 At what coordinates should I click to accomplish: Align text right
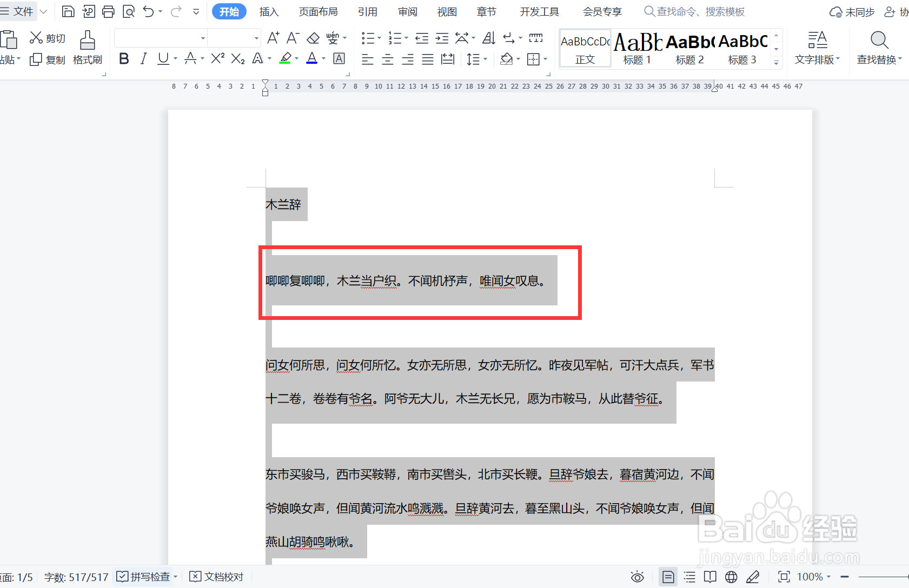[x=408, y=59]
